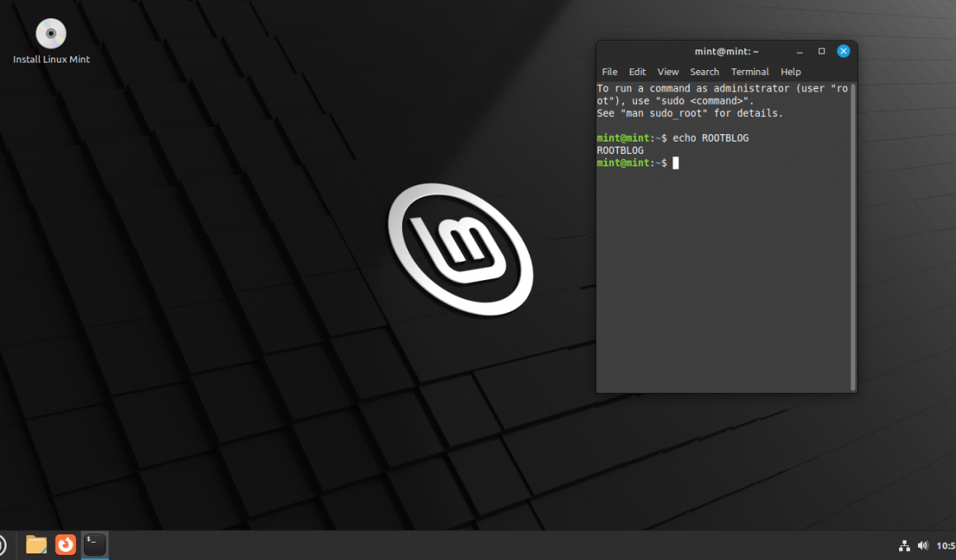Open the file manager from the taskbar

pos(35,544)
